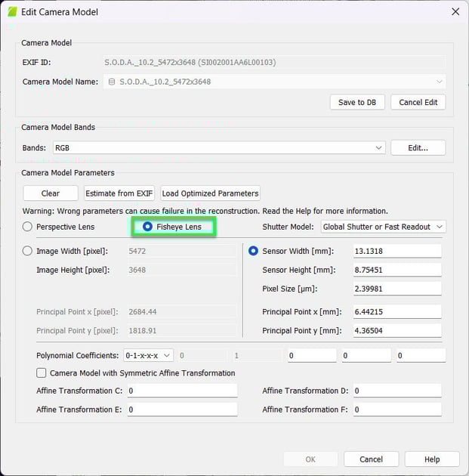Click the Edit... button for bands
This screenshot has width=469, height=476.
point(418,148)
